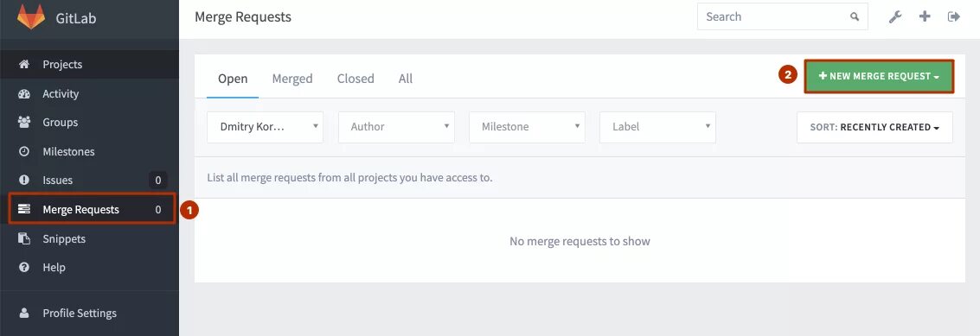Click the GitLab fox logo
The height and width of the screenshot is (336, 980).
click(30, 17)
